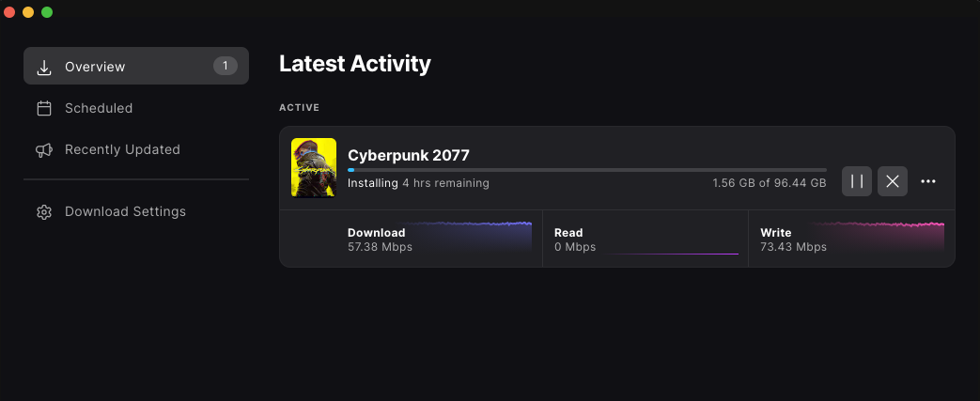The height and width of the screenshot is (401, 980).
Task: Click the Download Settings gear icon
Action: point(44,211)
